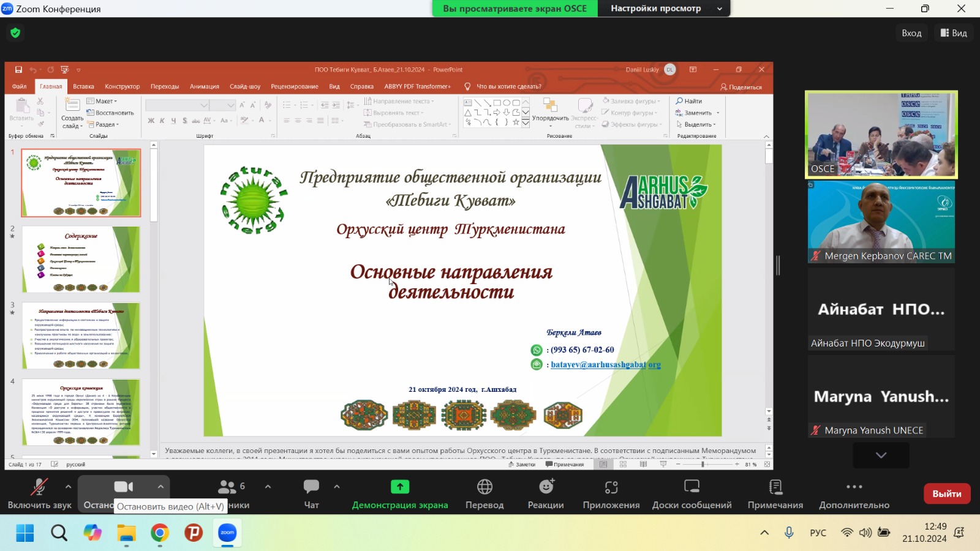Open the Реакции menu
980x551 pixels.
[546, 493]
